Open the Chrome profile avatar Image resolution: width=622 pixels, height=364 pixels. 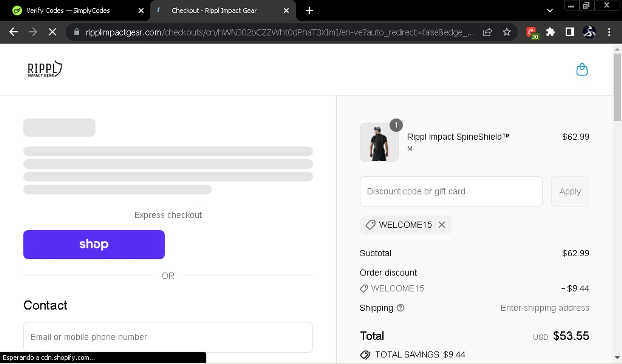coord(589,32)
